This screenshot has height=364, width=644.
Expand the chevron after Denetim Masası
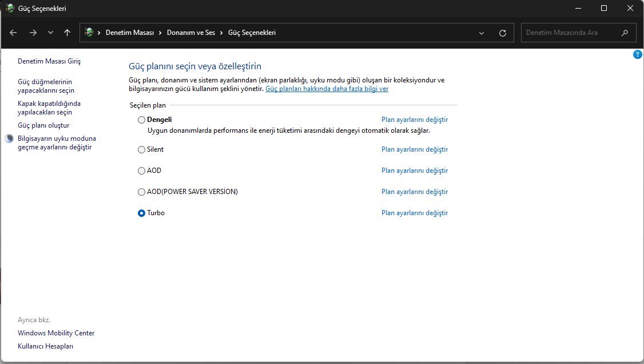(x=160, y=33)
